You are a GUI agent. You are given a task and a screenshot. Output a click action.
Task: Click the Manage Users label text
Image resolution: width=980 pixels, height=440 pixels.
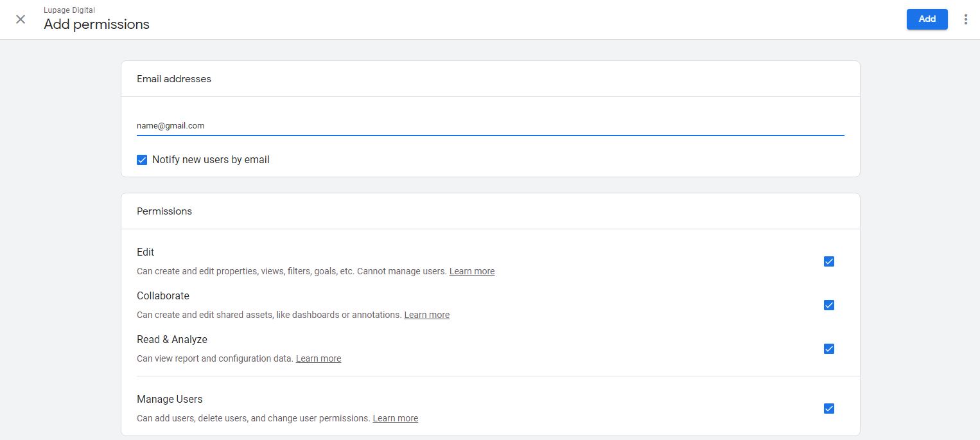pyautogui.click(x=170, y=399)
